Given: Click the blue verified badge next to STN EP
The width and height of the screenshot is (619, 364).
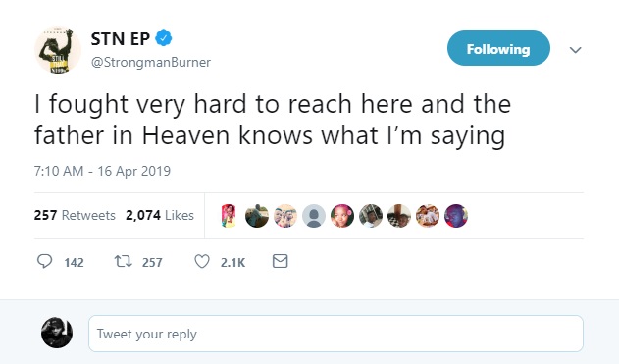Looking at the screenshot, I should click(x=164, y=38).
